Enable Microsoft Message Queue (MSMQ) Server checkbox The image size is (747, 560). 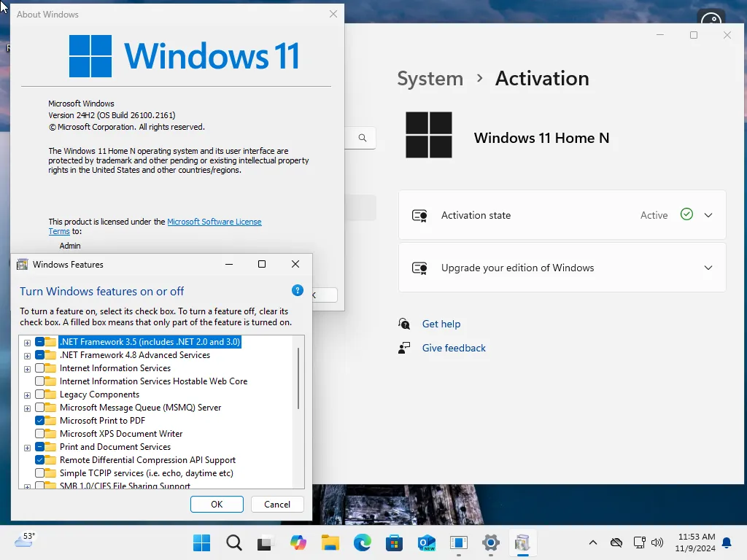39,407
